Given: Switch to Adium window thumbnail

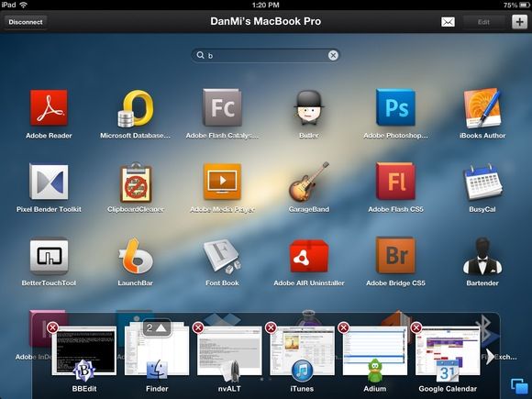Looking at the screenshot, I should tap(375, 350).
